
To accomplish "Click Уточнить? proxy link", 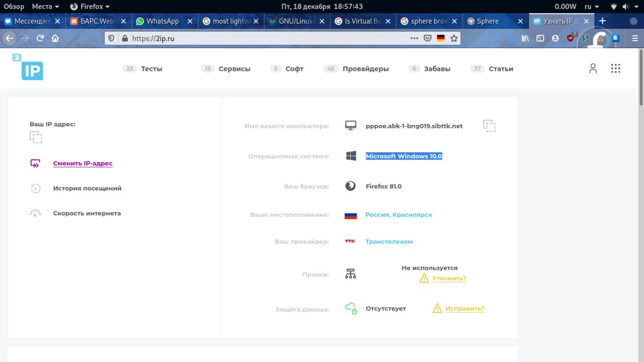I will click(x=449, y=278).
